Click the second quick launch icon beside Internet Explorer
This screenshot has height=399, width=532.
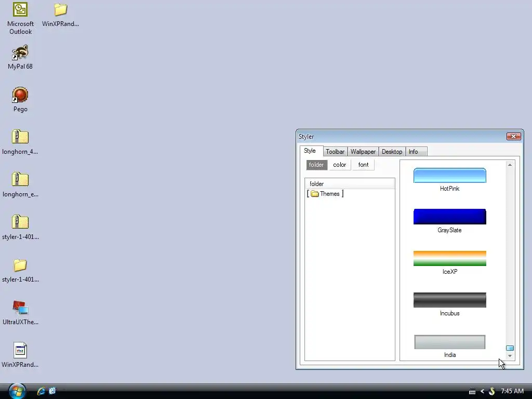(52, 391)
